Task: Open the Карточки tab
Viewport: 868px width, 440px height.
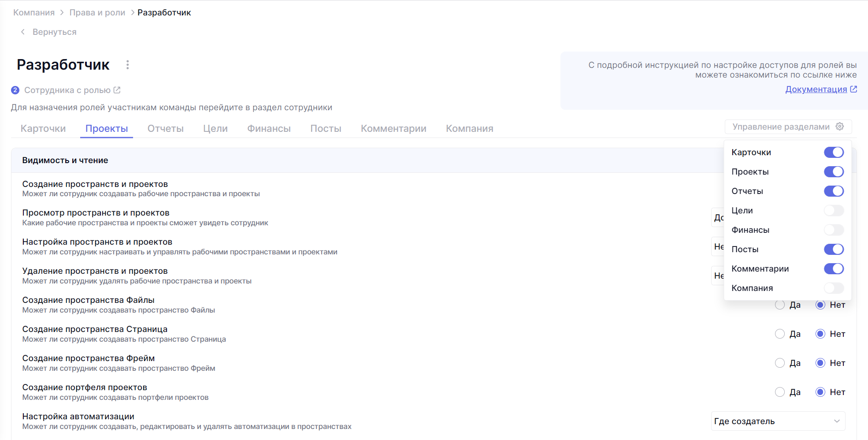Action: point(43,128)
